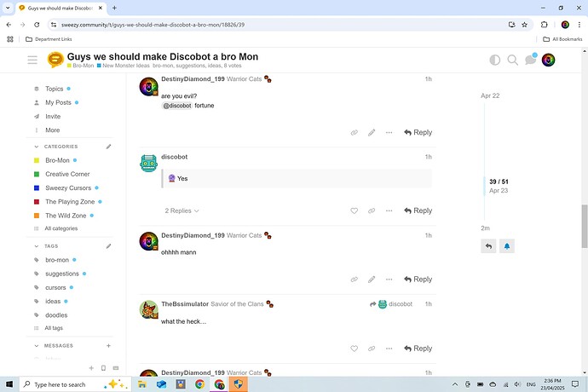Open browser Extensions puzzle icon
This screenshot has width=588, height=392.
coord(545,25)
